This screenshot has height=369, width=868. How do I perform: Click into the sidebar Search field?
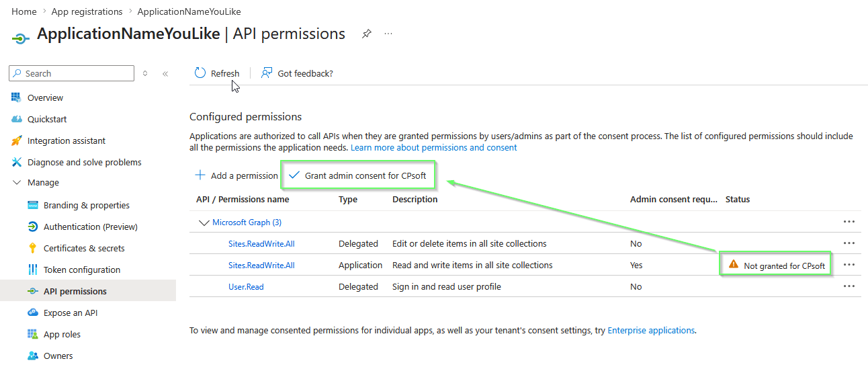(72, 73)
